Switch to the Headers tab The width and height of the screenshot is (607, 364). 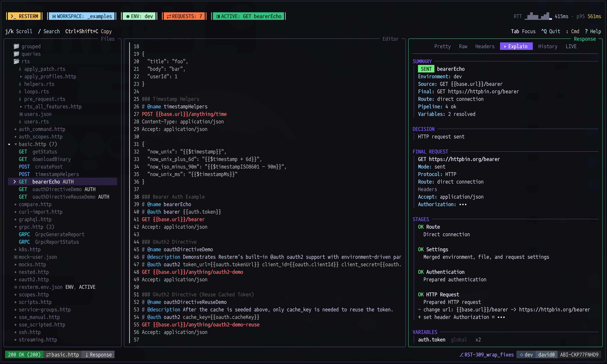pyautogui.click(x=485, y=46)
